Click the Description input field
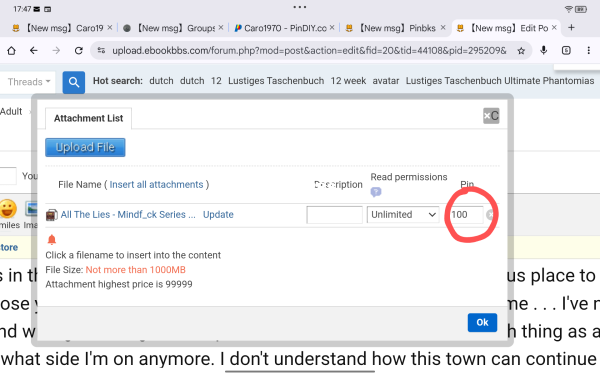This screenshot has width=600, height=375. click(x=334, y=215)
